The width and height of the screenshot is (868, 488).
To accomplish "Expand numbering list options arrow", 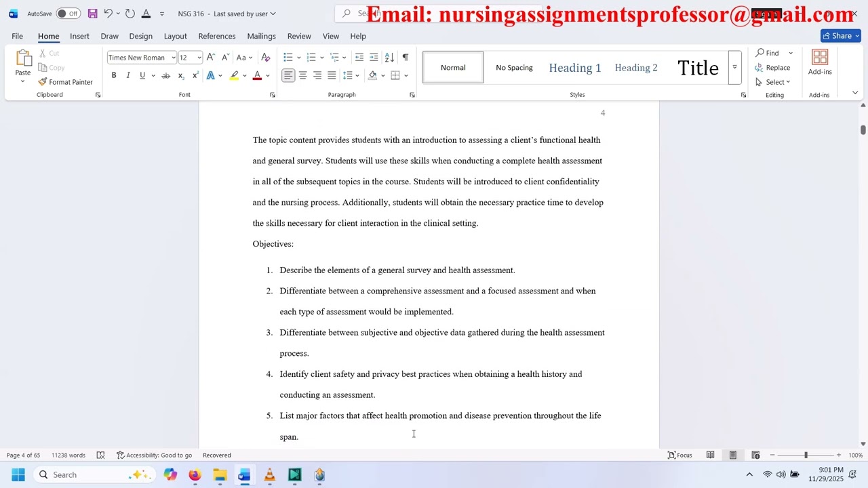I will click(321, 58).
